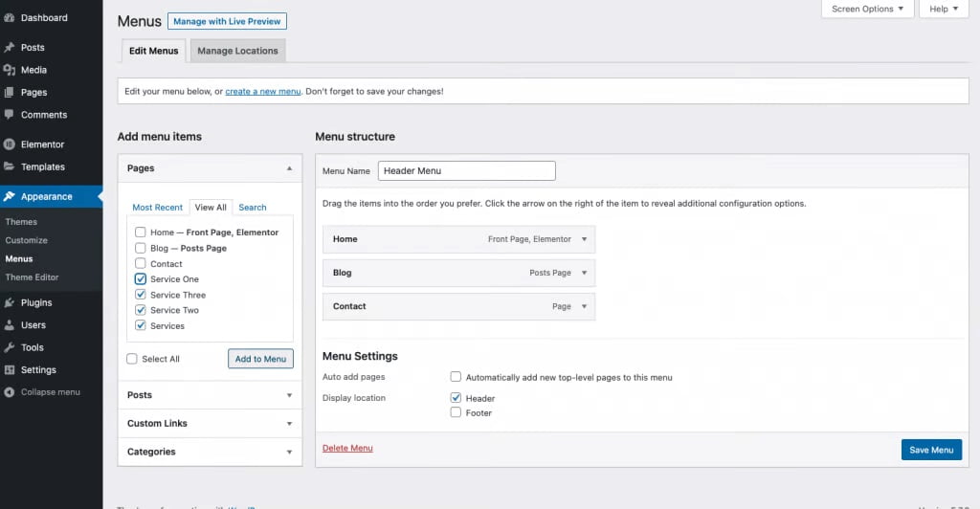
Task: Uncheck the Services page checkbox
Action: coord(141,325)
